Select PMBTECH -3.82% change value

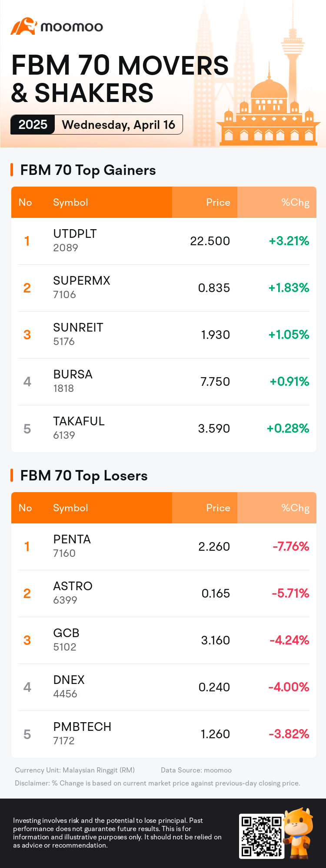point(289,734)
